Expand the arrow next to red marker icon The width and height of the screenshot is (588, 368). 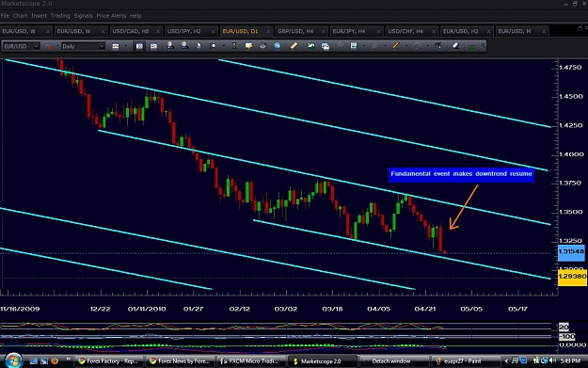[57, 46]
